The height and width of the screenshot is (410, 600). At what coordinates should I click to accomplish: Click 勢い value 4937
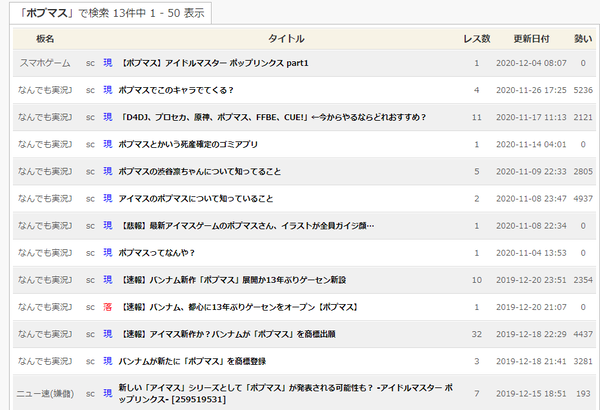583,199
